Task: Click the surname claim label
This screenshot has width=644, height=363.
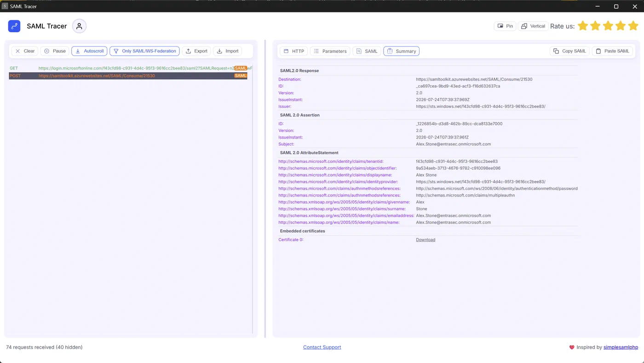Action: click(x=342, y=209)
